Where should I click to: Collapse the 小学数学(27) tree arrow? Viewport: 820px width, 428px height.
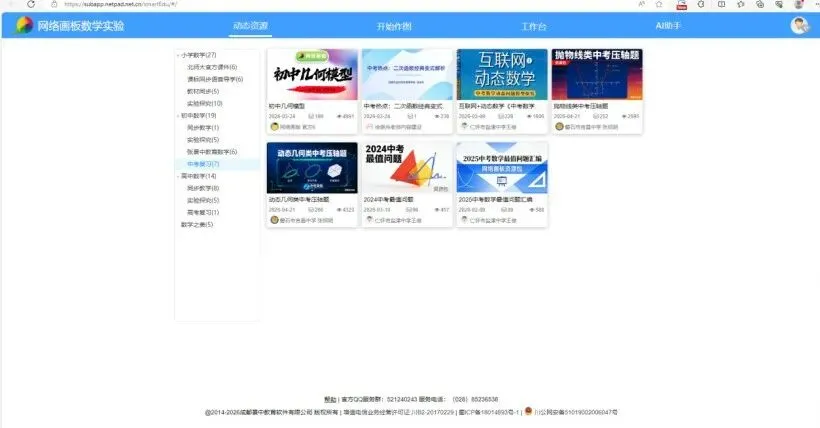(x=178, y=55)
